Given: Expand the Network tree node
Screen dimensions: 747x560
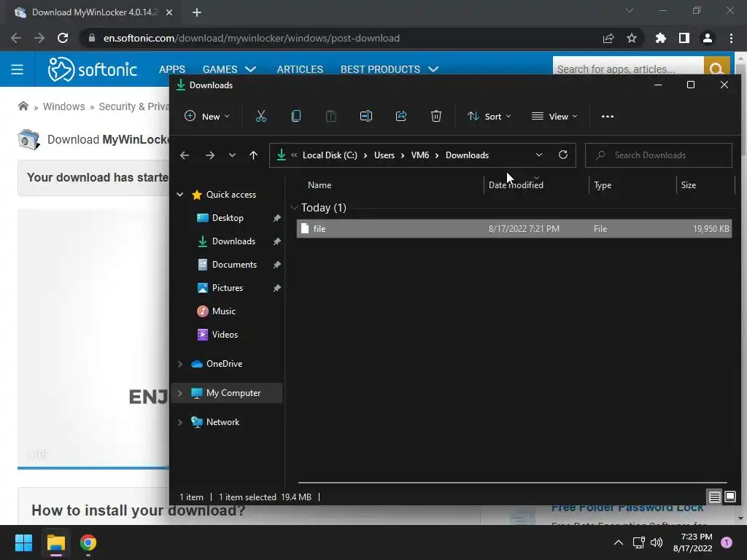Looking at the screenshot, I should pos(180,422).
